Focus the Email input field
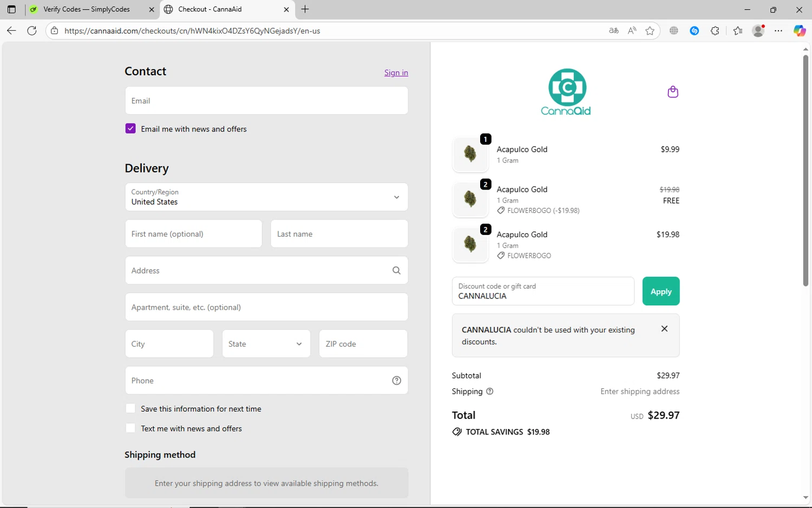The image size is (812, 508). point(266,100)
